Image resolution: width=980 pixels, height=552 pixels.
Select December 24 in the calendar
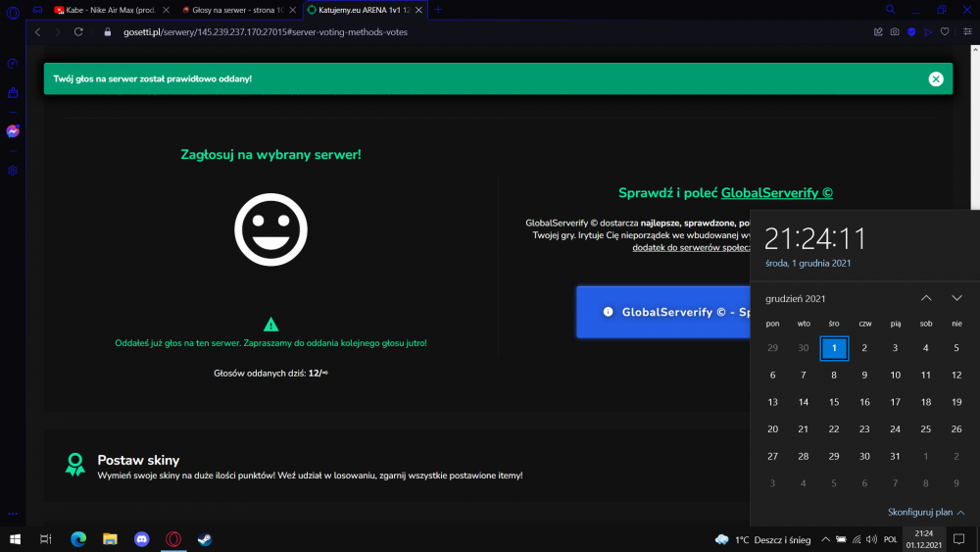click(895, 428)
